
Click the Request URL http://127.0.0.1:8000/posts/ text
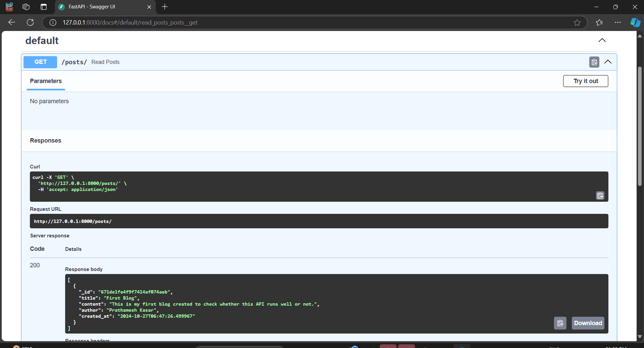pos(73,221)
